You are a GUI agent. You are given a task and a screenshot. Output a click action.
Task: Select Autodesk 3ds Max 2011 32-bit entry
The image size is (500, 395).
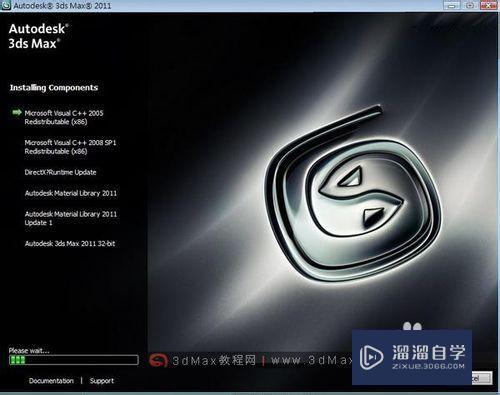tap(70, 243)
